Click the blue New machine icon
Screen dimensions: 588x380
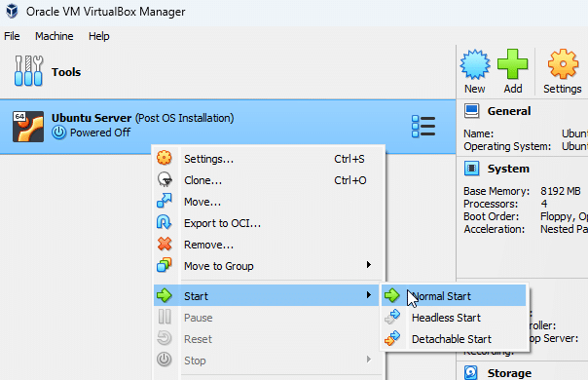[475, 64]
